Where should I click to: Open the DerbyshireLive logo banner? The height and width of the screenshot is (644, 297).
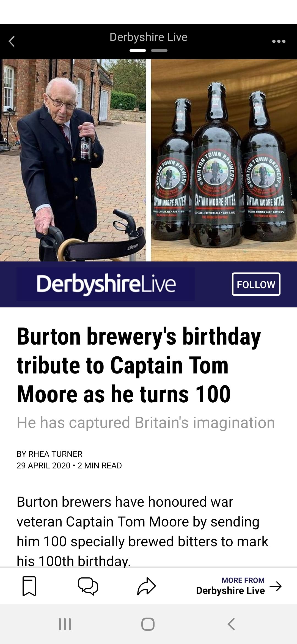106,284
